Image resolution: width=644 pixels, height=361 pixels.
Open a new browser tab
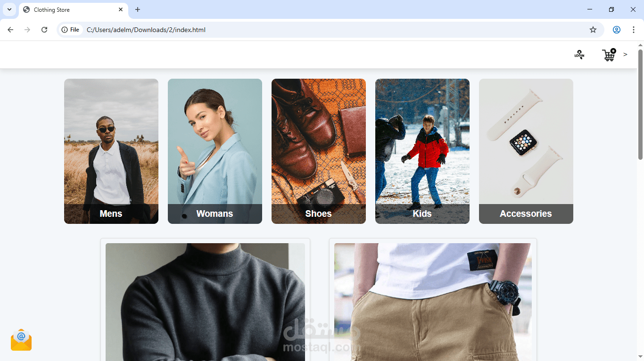coord(138,9)
